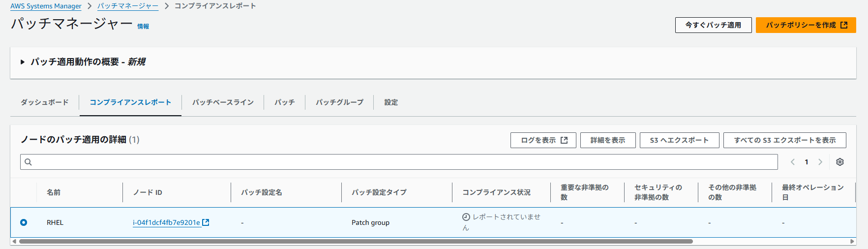Viewport: 868px width, 249px height.
Task: Go to previous page arrow
Action: 793,162
